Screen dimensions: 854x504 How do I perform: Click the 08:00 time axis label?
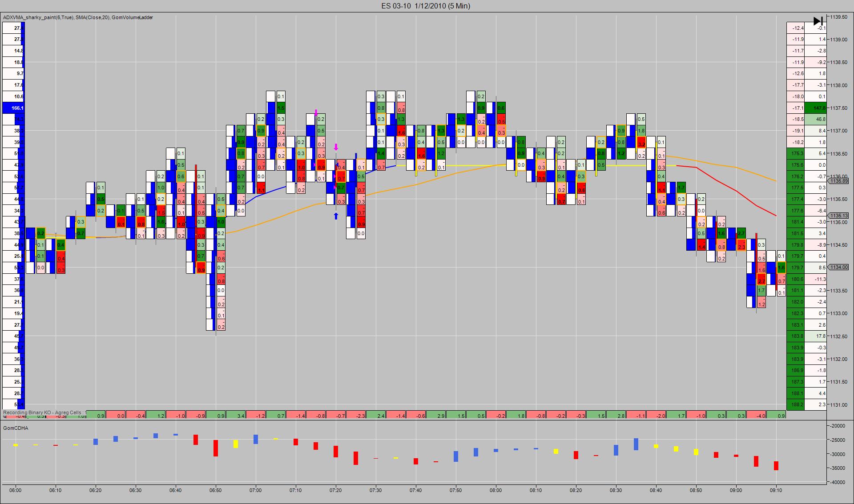496,490
